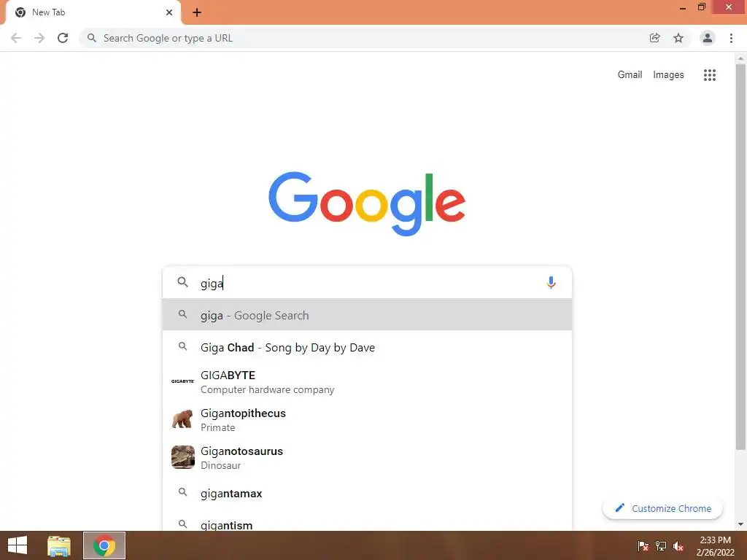Click the Gmail link
The width and height of the screenshot is (747, 560).
[x=630, y=75]
